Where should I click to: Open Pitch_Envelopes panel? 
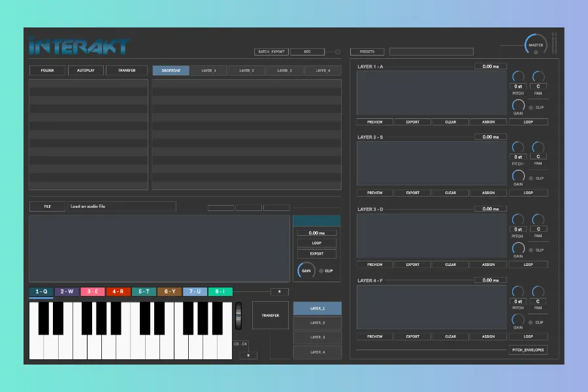pos(528,350)
